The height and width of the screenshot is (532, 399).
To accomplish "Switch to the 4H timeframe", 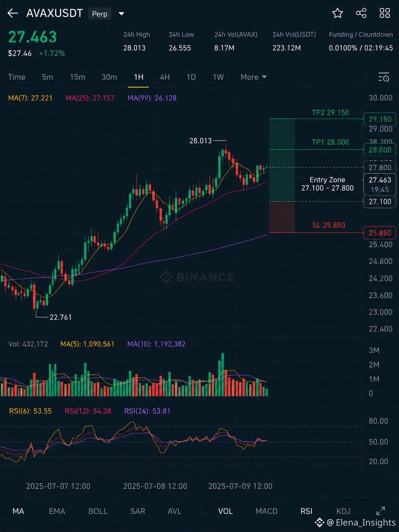I will coord(165,77).
